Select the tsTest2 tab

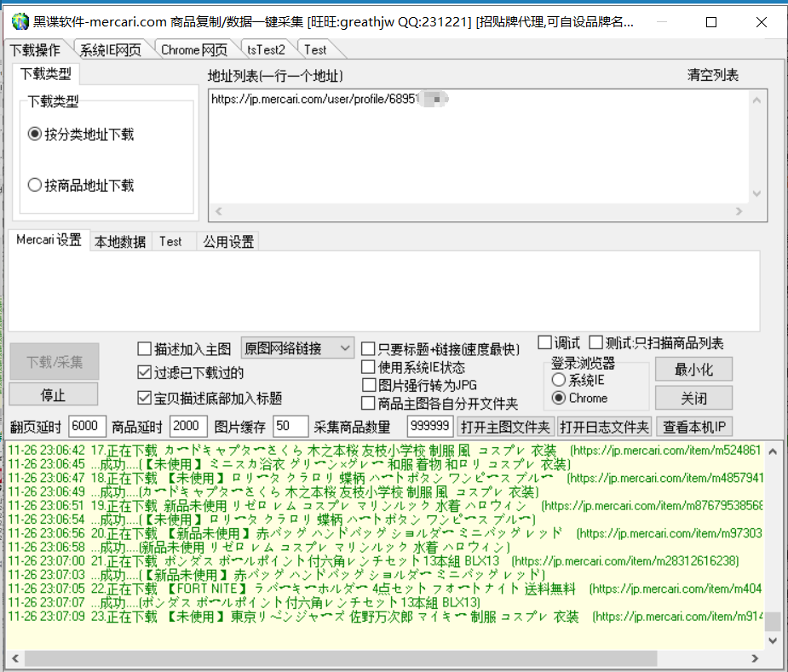tap(266, 49)
